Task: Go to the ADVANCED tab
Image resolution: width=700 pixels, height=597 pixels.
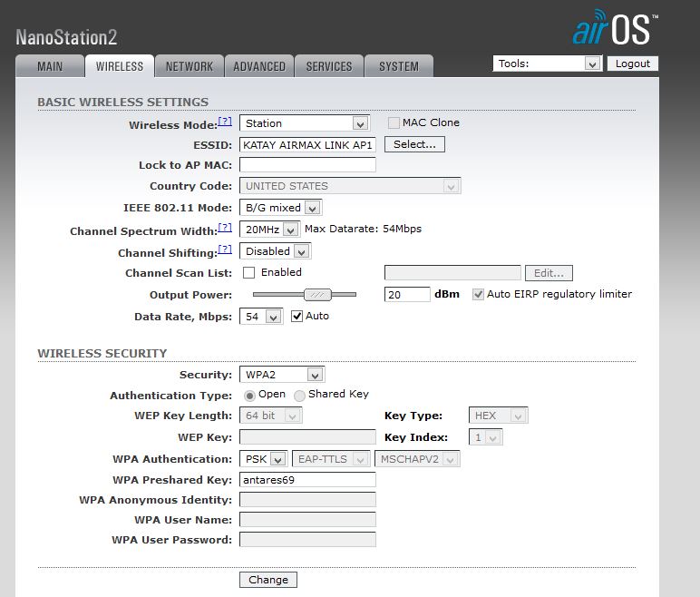Action: point(259,66)
